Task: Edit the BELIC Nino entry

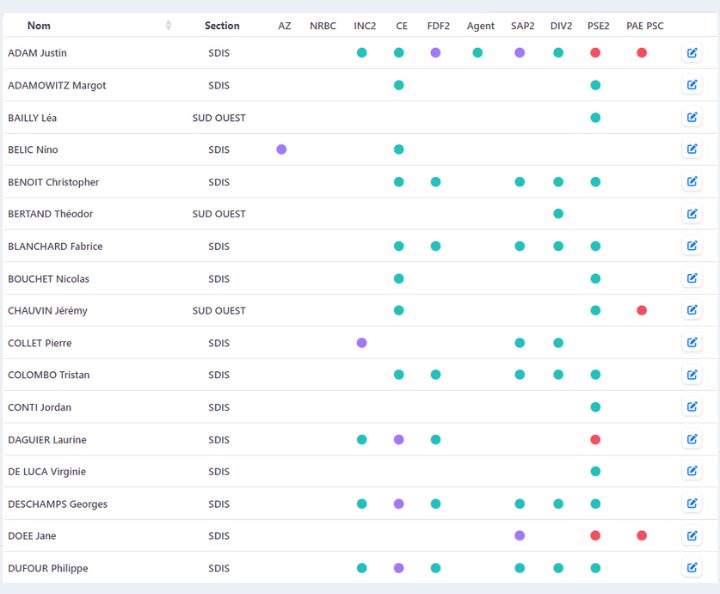Action: point(692,149)
